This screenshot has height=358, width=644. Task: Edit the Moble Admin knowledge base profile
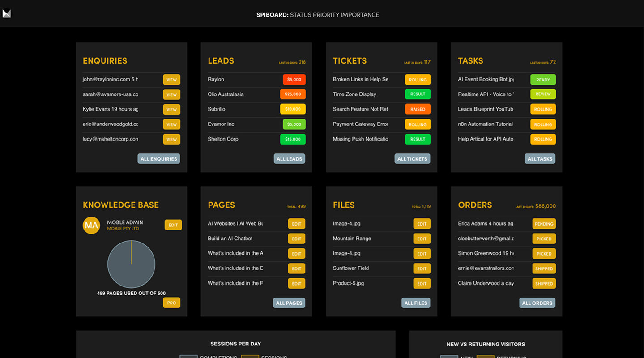click(x=173, y=225)
